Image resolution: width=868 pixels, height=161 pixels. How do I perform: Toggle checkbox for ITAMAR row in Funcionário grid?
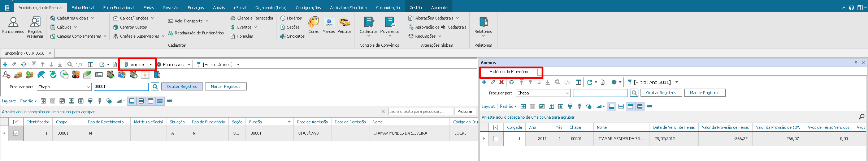click(16, 133)
